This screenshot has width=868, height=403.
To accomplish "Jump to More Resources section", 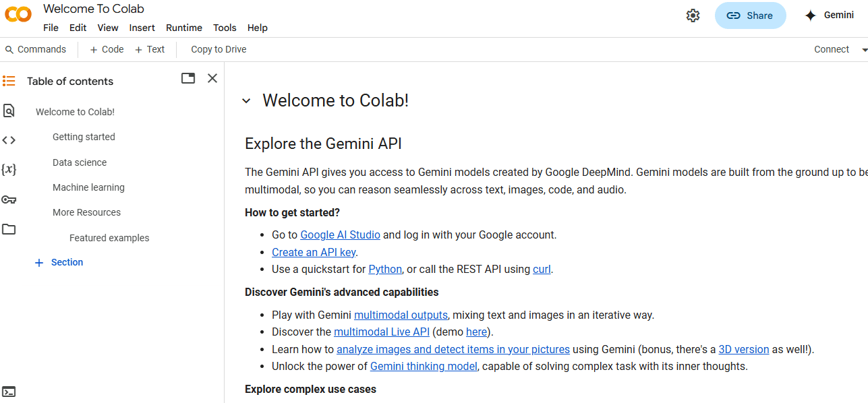I will 86,212.
